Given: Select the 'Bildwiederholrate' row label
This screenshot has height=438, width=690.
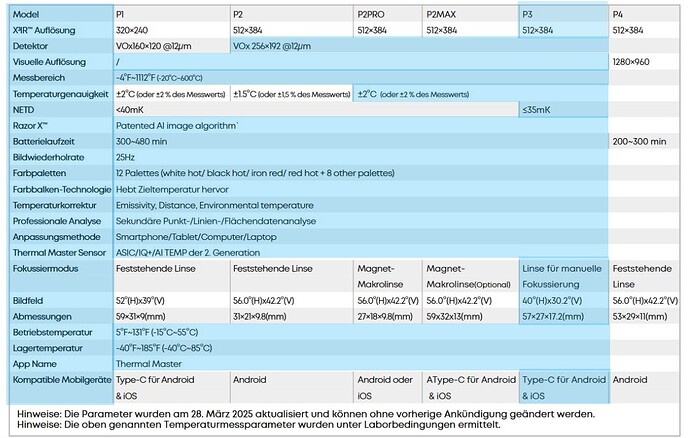Looking at the screenshot, I should click(48, 158).
